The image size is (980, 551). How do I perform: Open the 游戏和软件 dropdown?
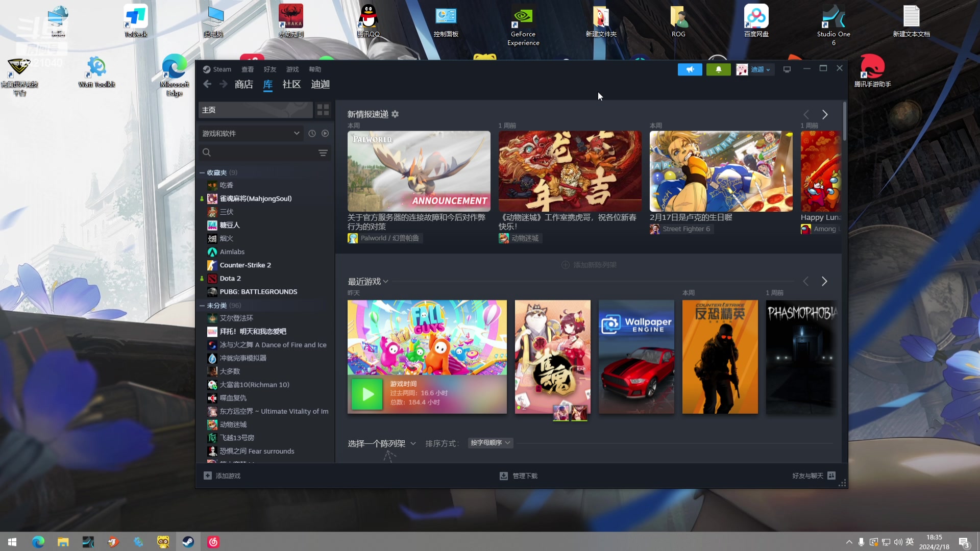click(x=250, y=133)
